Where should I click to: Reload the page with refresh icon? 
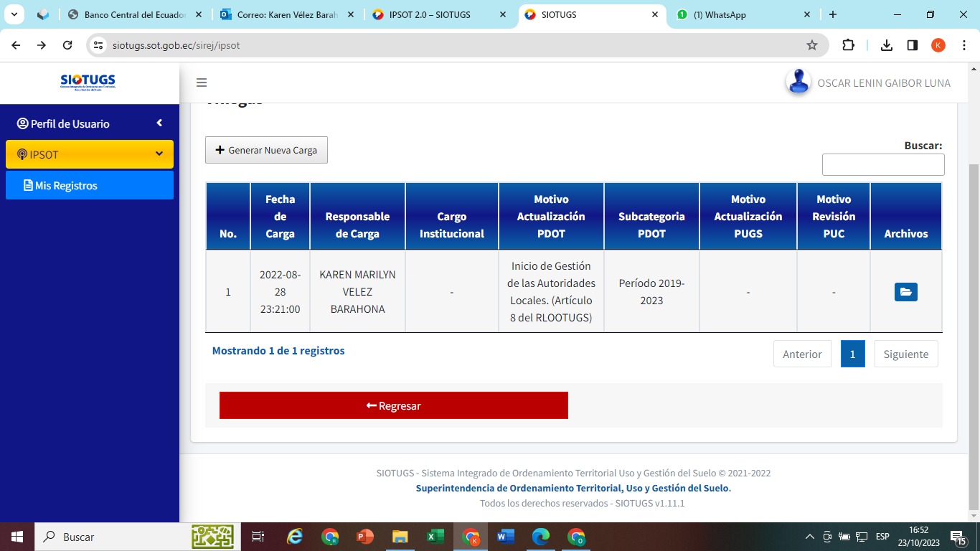(67, 45)
